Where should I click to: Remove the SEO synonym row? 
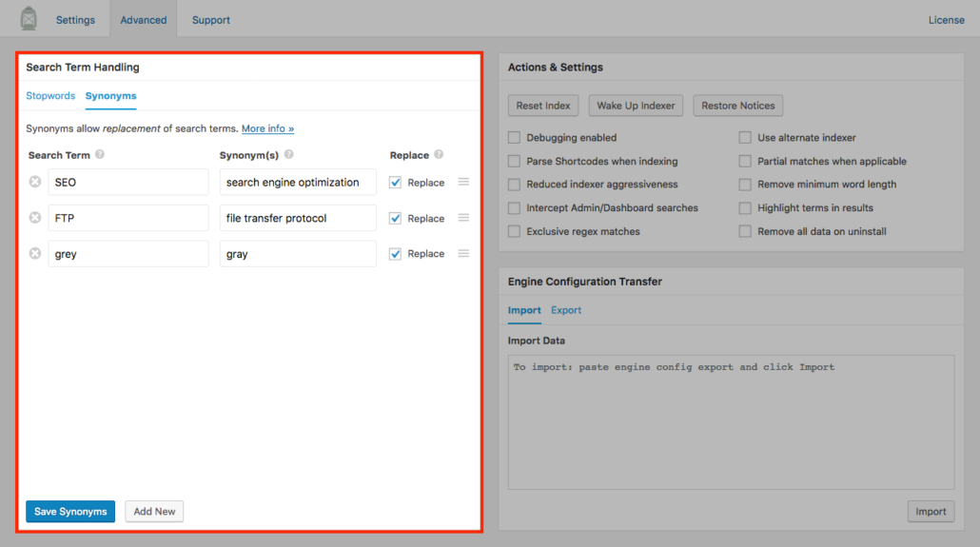[x=35, y=182]
